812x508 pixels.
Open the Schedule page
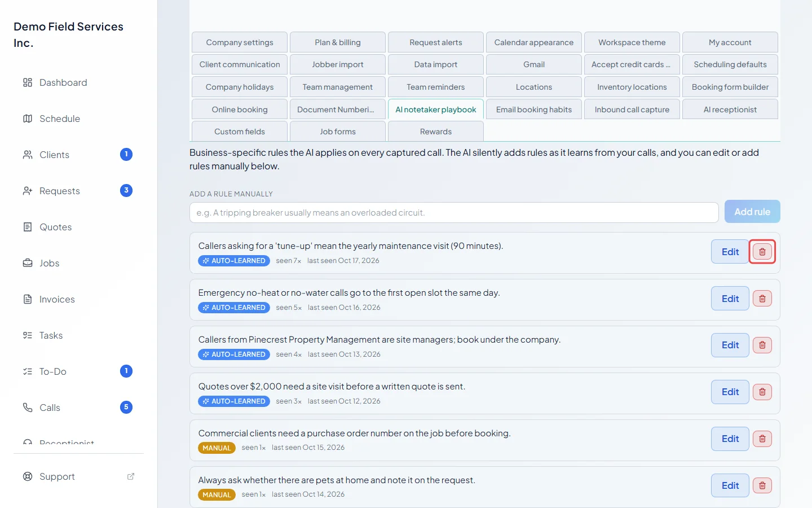pos(78,119)
